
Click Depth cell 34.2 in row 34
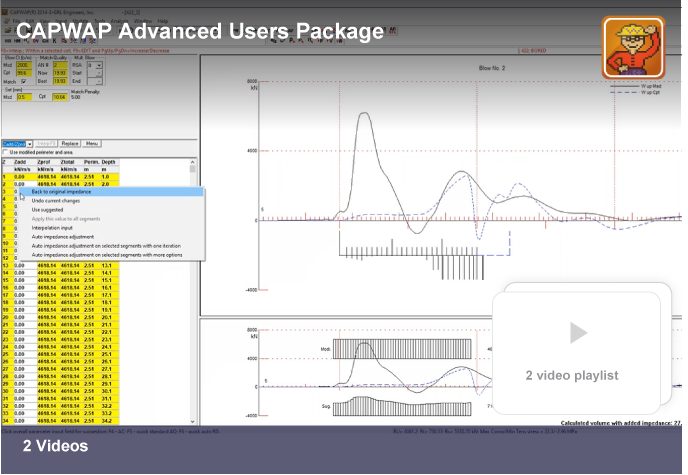110,421
